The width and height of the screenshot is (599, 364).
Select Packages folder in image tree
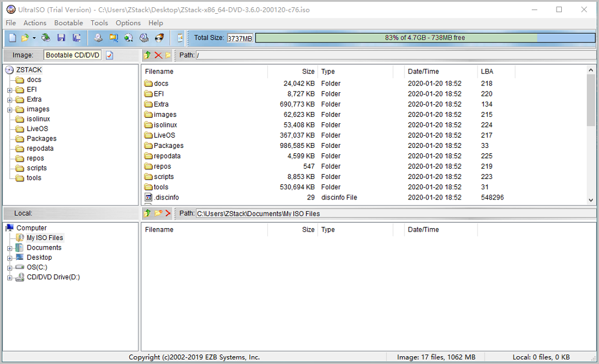[x=42, y=139]
